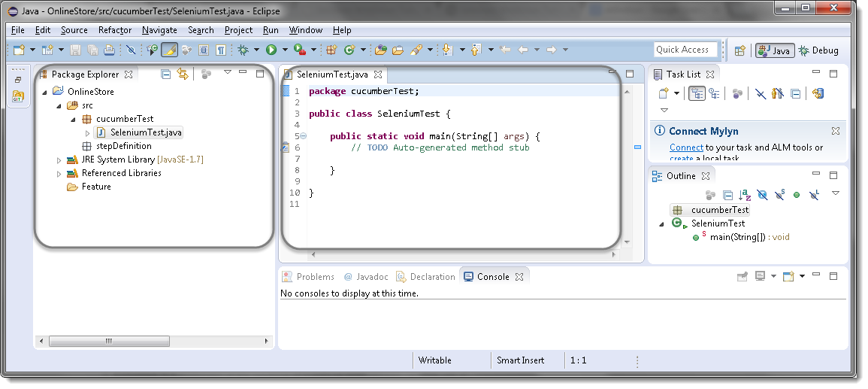Switch to the Debug perspective
The height and width of the screenshot is (389, 868).
click(x=818, y=50)
